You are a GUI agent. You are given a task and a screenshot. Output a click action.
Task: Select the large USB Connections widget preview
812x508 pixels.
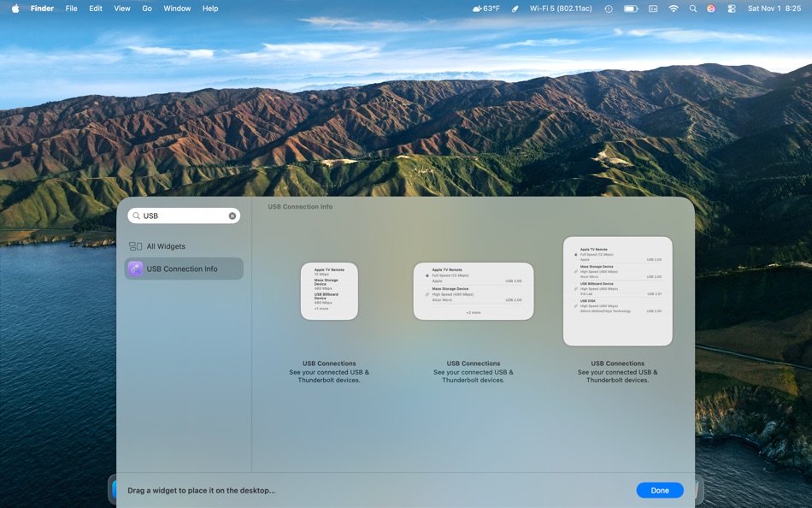[x=618, y=291]
